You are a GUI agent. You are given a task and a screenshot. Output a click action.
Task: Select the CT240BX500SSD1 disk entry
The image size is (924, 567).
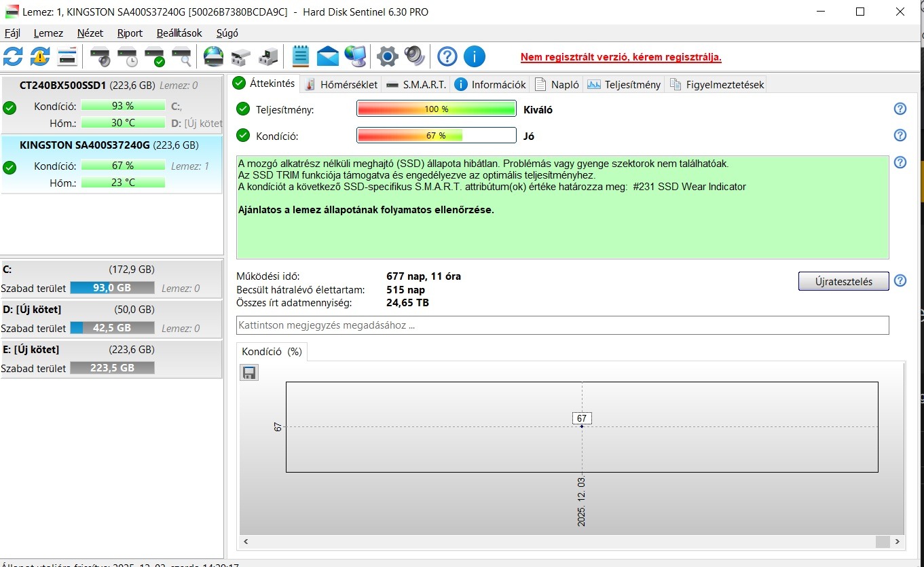(111, 105)
